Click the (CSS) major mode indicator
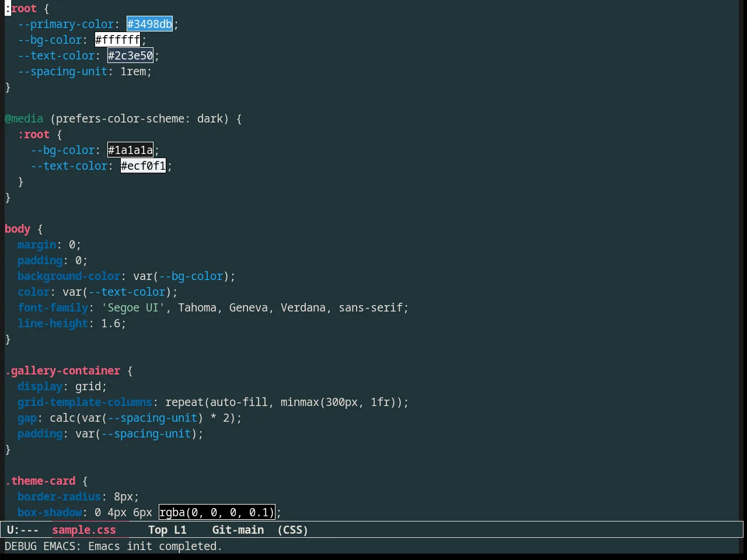 click(x=293, y=530)
